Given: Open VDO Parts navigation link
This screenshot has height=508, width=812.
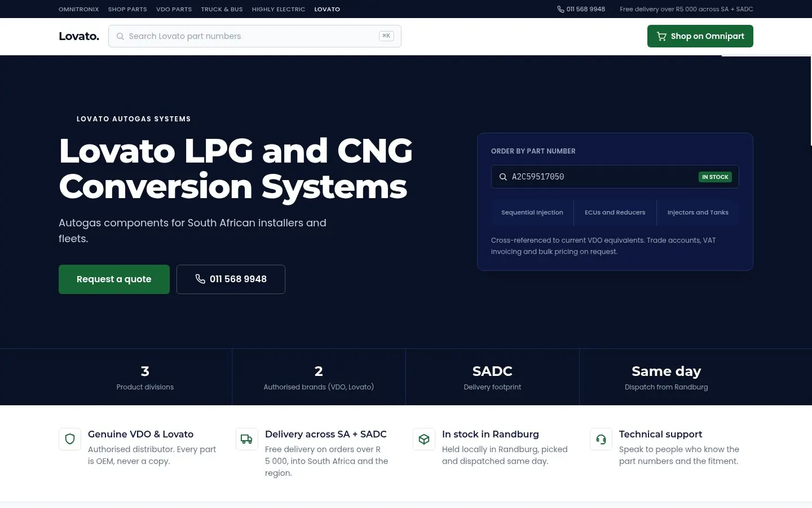Looking at the screenshot, I should [174, 9].
